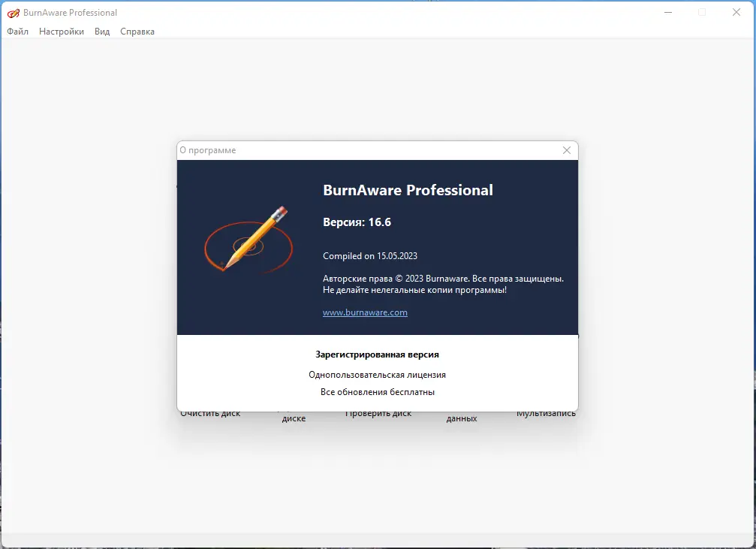This screenshot has width=756, height=549.
Task: Select the Мультизапись tool
Action: coord(547,412)
